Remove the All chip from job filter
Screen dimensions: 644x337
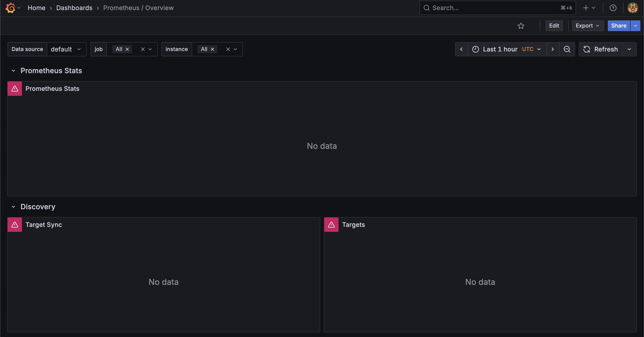[x=127, y=49]
